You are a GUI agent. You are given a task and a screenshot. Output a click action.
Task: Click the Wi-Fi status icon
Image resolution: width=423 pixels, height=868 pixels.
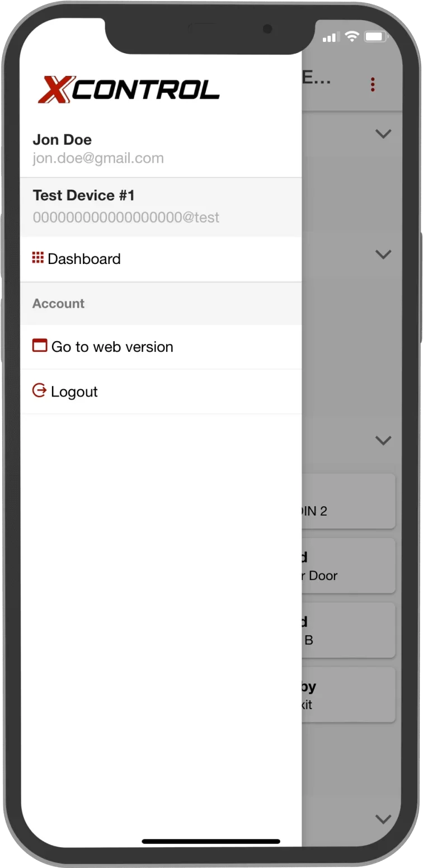pos(352,37)
